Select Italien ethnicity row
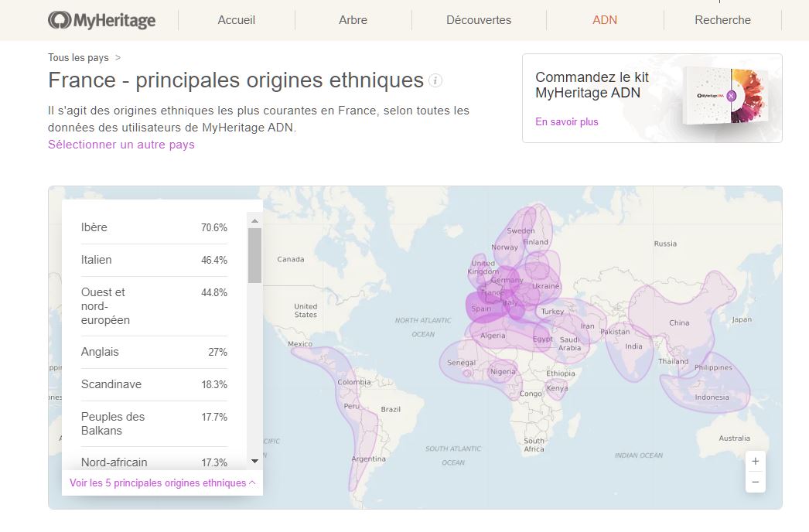809x532 pixels. click(x=154, y=260)
